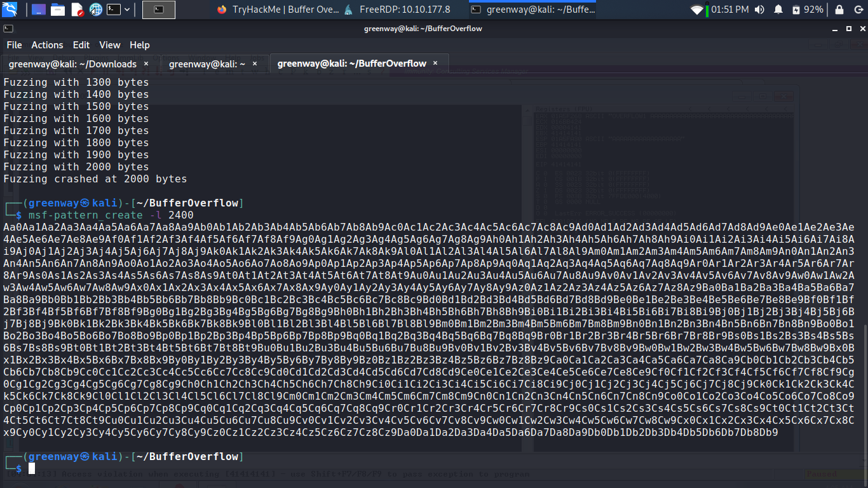Open the Actions menu
The image size is (868, 488).
coord(47,45)
